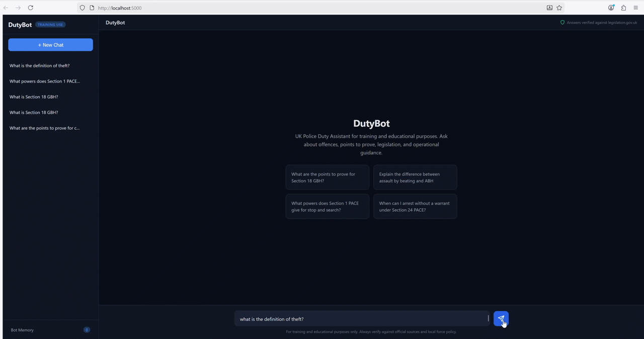Open the browser hamburger menu

635,8
